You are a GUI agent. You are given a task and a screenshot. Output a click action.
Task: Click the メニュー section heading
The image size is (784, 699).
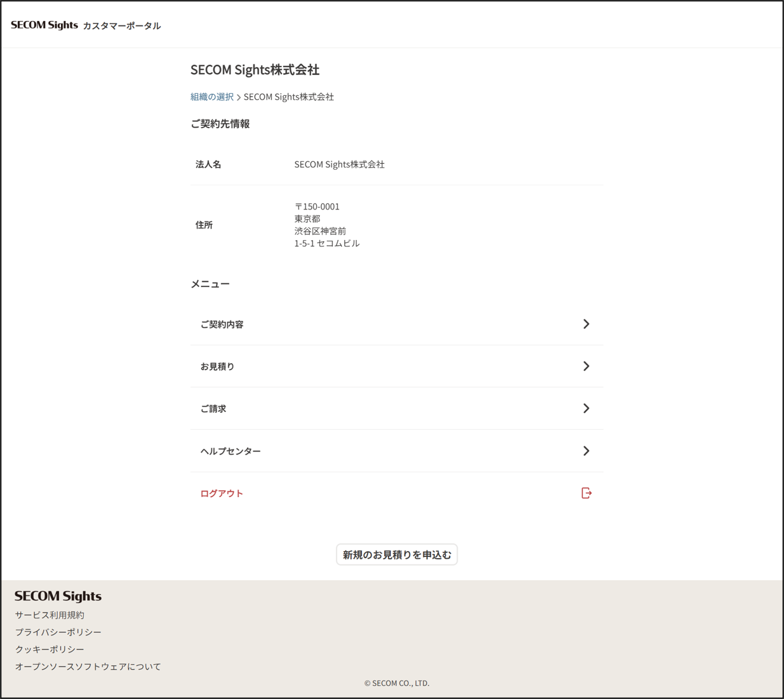point(210,284)
